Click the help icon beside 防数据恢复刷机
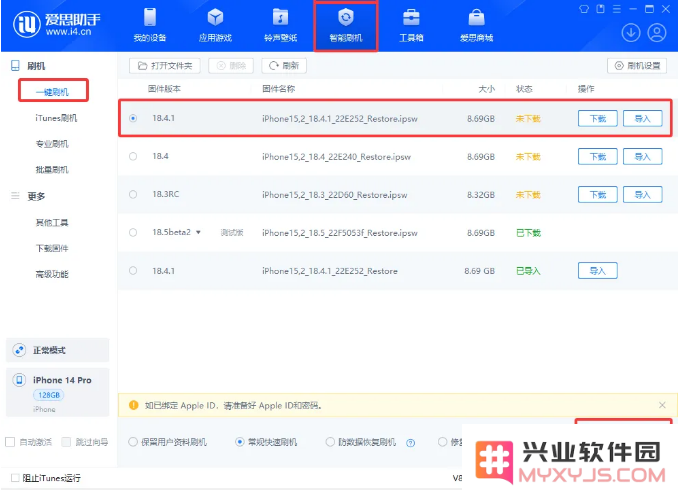Image resolution: width=678 pixels, height=499 pixels. point(411,441)
